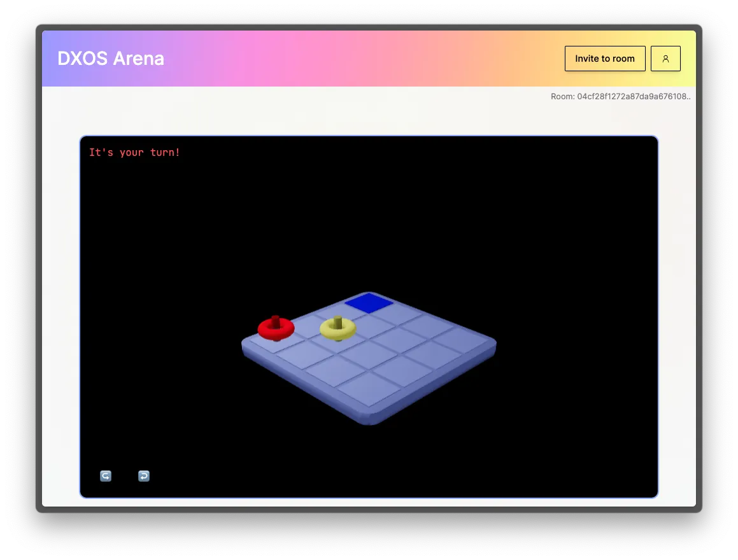Viewport: 738px width, 560px height.
Task: Select the center tile of the board
Action: click(x=369, y=356)
